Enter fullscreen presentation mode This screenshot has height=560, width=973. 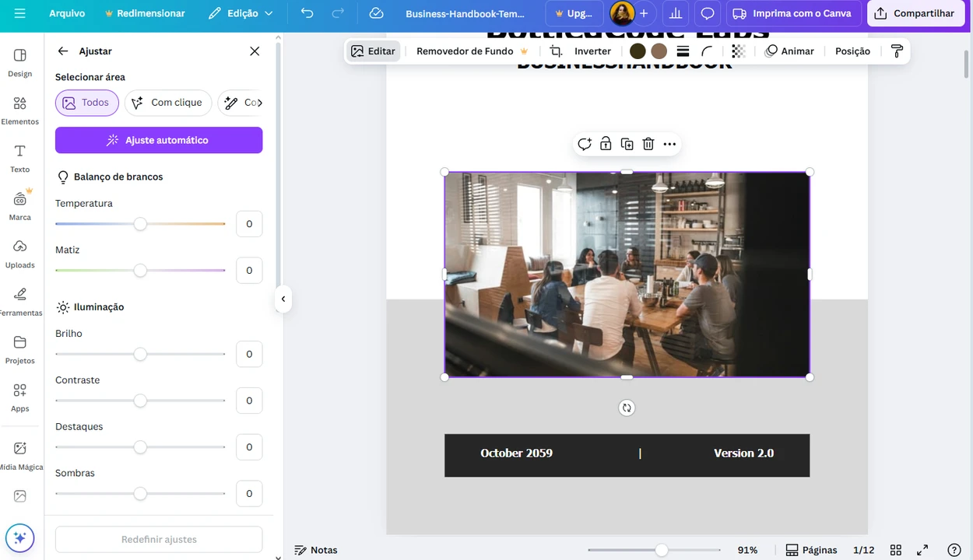[x=922, y=550]
